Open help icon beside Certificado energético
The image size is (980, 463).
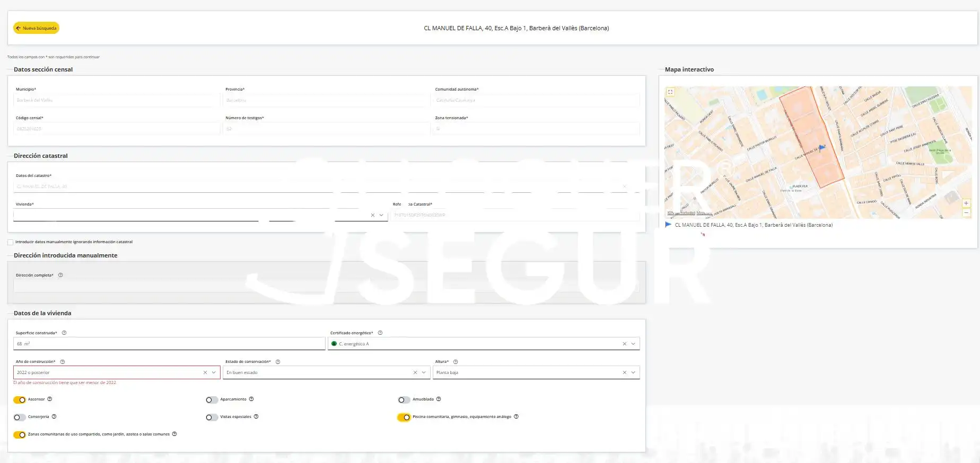pos(380,333)
